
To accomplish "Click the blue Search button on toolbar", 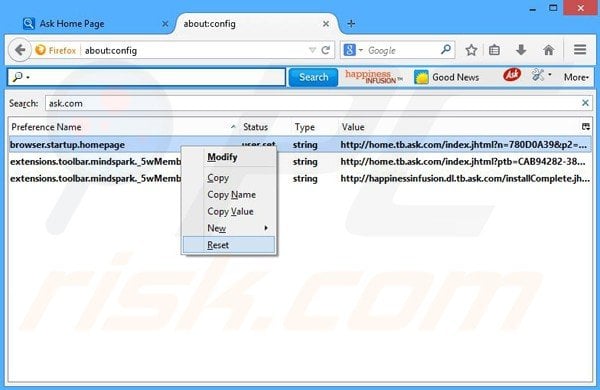I will pos(313,77).
